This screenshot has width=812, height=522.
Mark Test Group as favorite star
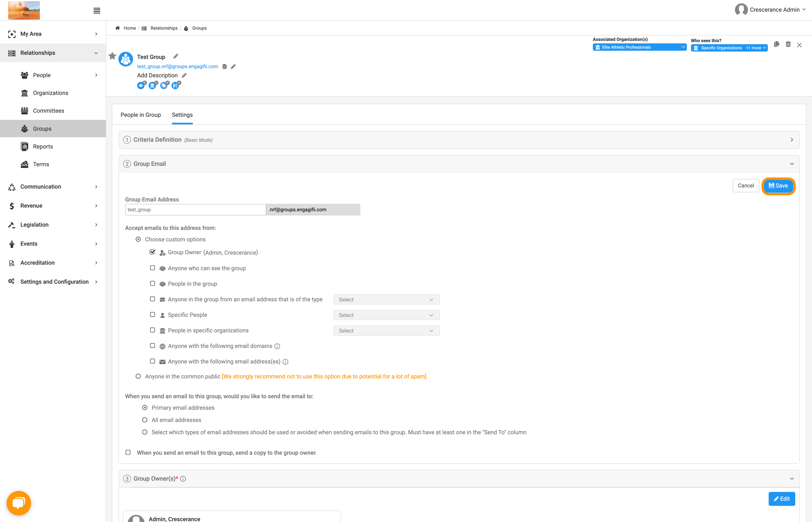(x=112, y=56)
